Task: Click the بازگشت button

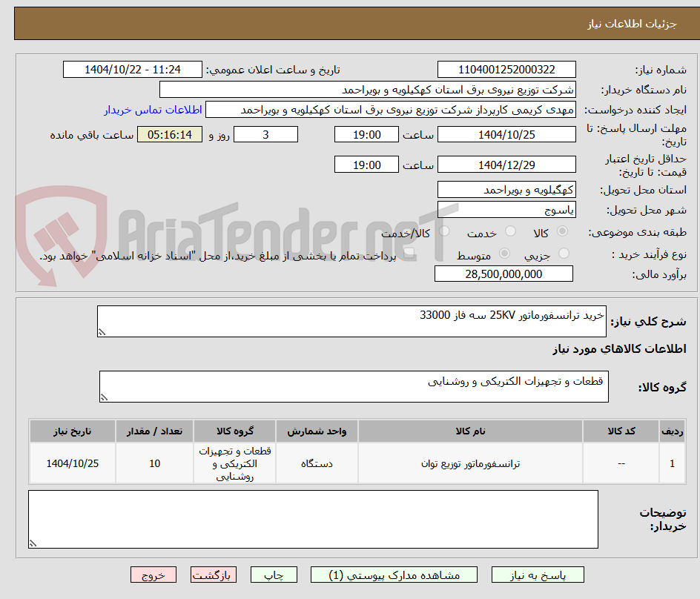Action: [214, 575]
